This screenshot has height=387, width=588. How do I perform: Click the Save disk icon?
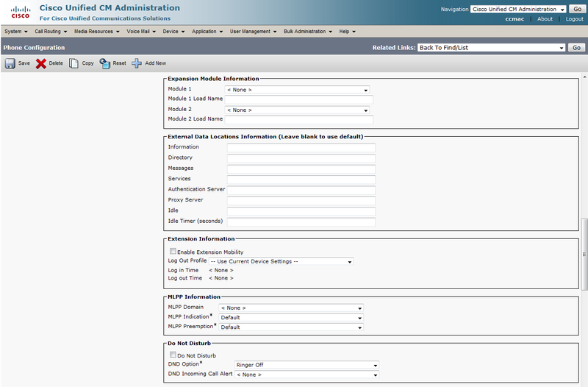tap(10, 63)
